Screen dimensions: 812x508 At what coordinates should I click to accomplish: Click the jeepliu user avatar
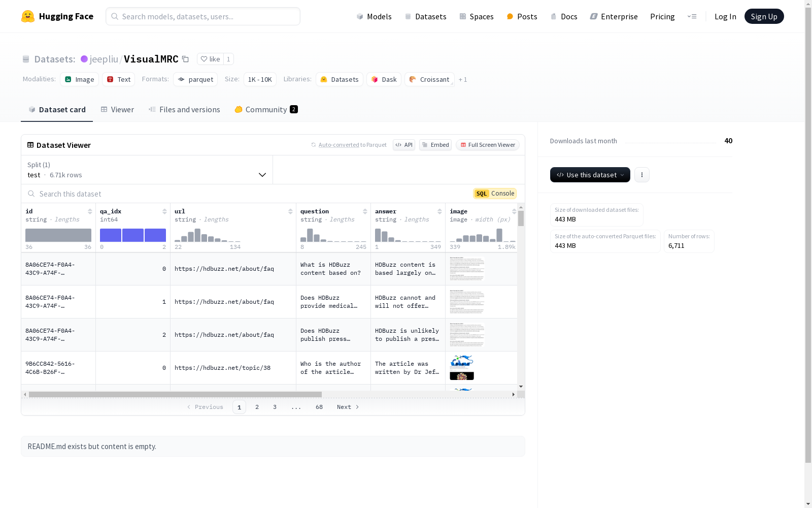[84, 59]
